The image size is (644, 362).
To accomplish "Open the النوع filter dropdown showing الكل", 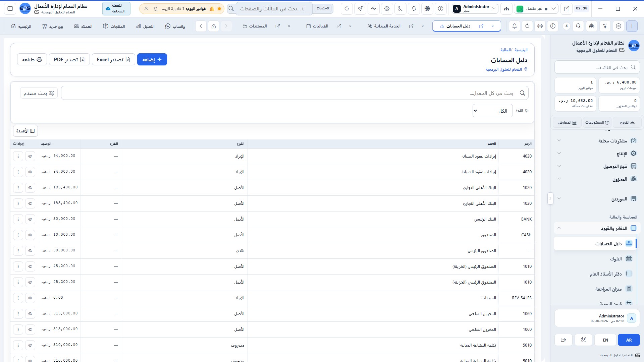I will (x=492, y=111).
